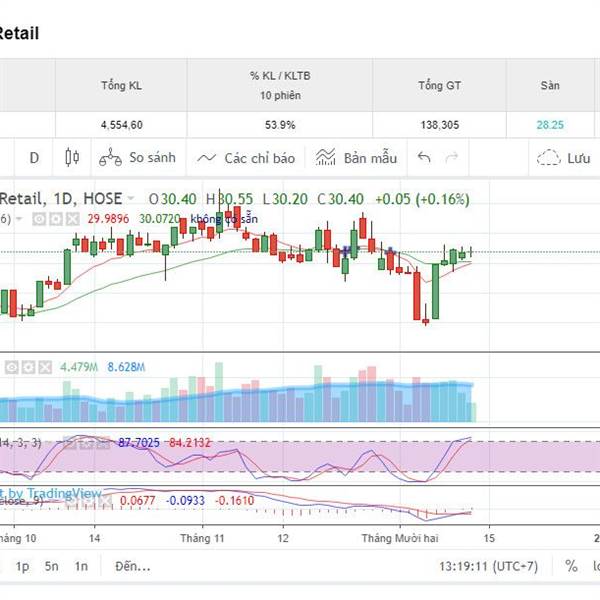Open the candlestick chart style selector
Screen dimensions: 600x600
71,158
